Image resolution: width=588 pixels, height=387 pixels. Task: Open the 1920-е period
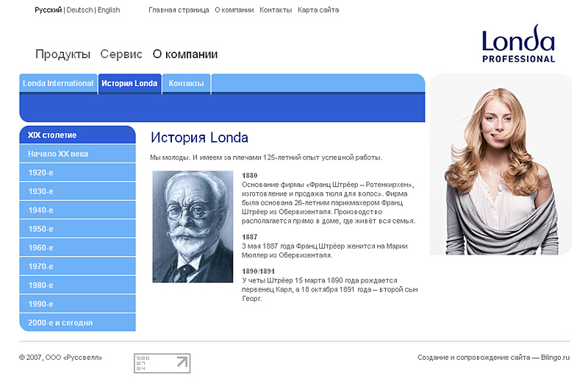click(77, 172)
